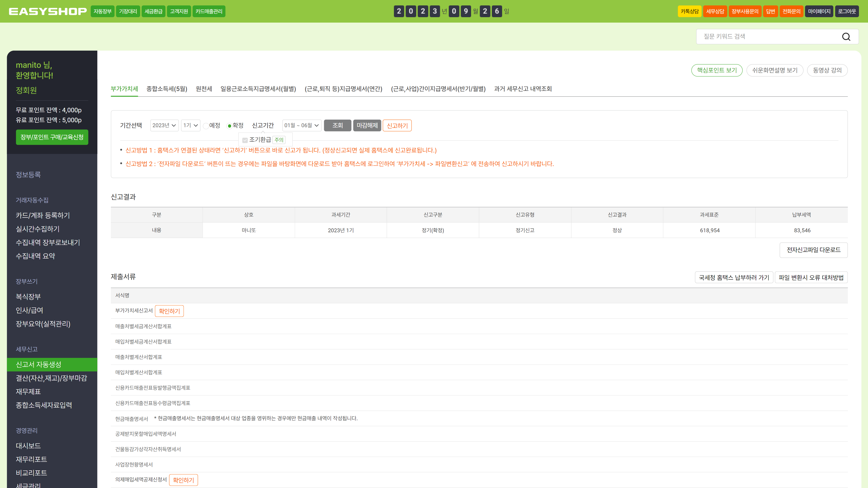868x488 pixels.
Task: Click the 매입처별세금계산서합계표 row
Action: coord(479,342)
